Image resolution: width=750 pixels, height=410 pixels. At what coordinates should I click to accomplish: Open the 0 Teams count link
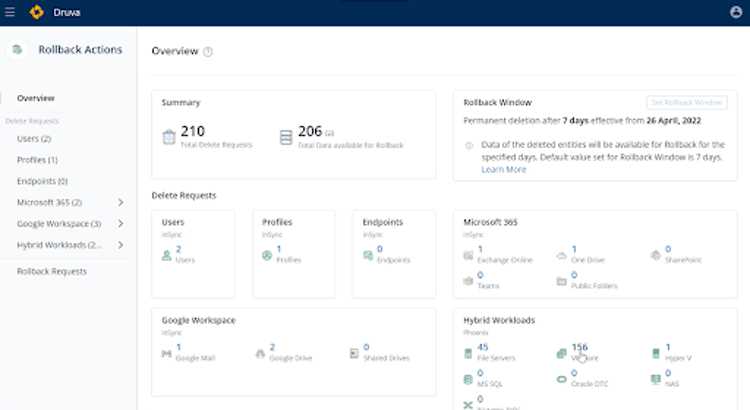(480, 275)
